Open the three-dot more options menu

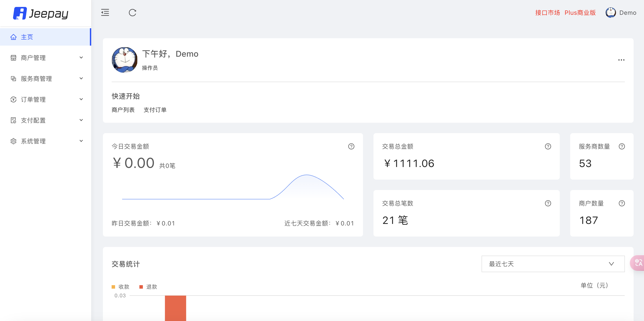[621, 60]
